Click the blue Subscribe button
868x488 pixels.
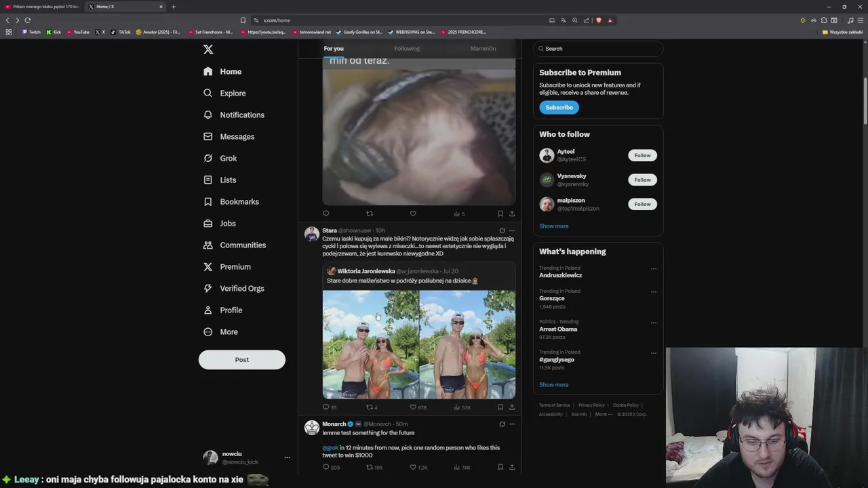tap(559, 107)
